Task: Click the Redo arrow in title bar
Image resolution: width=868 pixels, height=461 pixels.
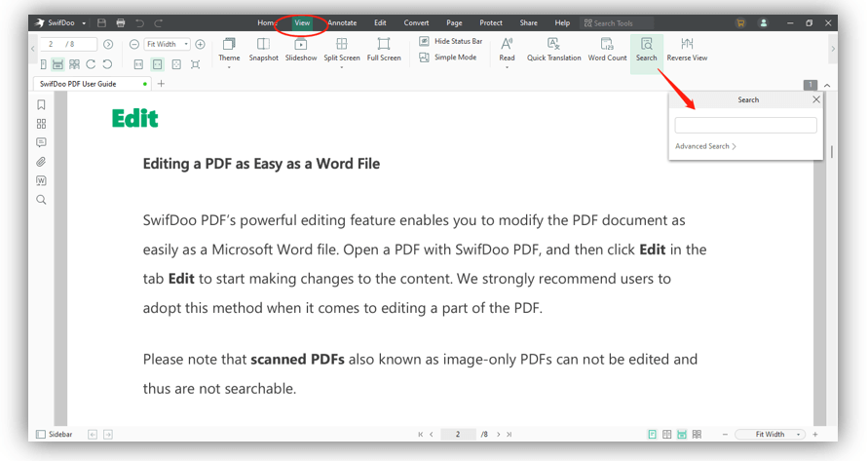Action: point(159,22)
